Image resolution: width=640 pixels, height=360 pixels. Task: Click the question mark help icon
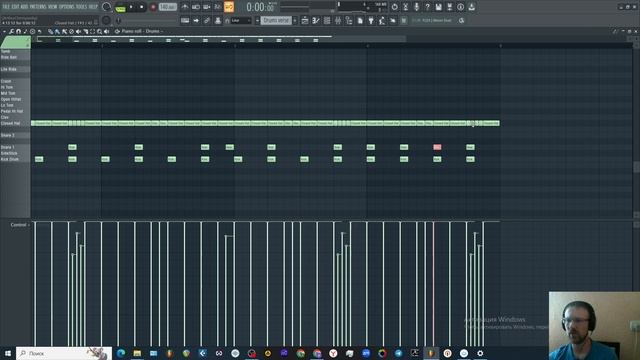(x=427, y=7)
